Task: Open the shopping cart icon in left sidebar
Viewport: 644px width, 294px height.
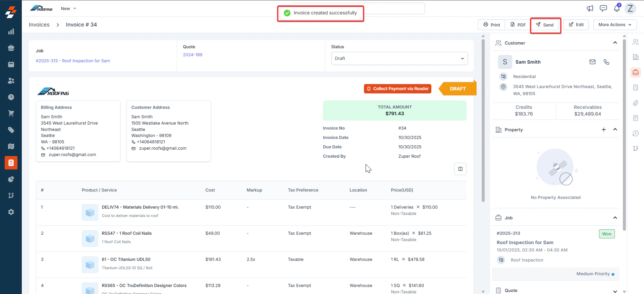Action: (x=11, y=114)
